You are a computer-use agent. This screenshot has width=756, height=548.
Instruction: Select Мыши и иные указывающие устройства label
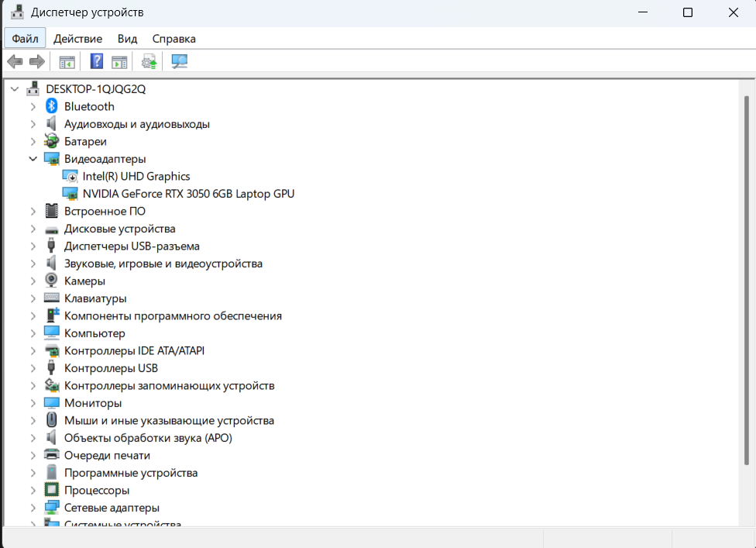[x=169, y=421]
